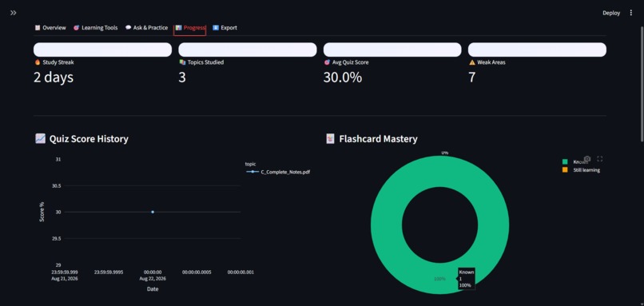Click the Flashcard Mastery cards icon

(330, 139)
